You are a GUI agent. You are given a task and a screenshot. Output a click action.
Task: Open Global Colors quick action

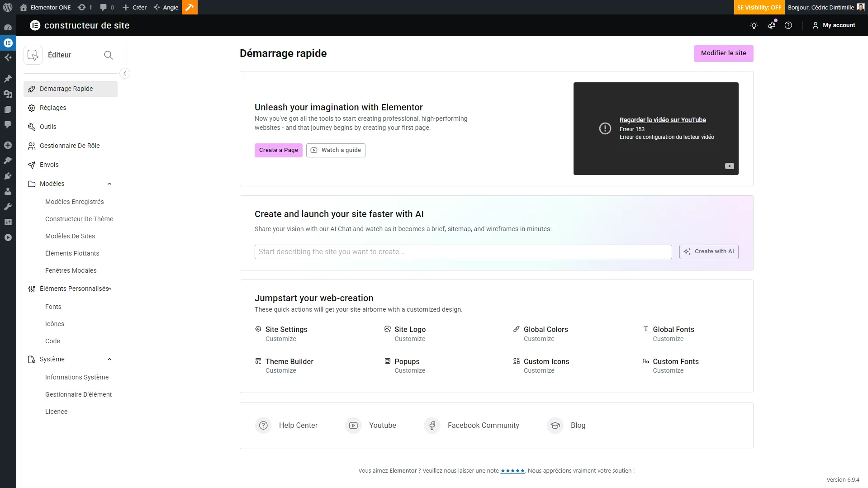541,334
